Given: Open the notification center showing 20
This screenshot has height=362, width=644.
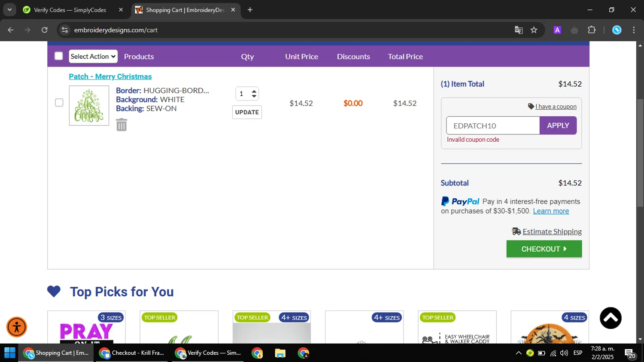Looking at the screenshot, I should (x=631, y=353).
